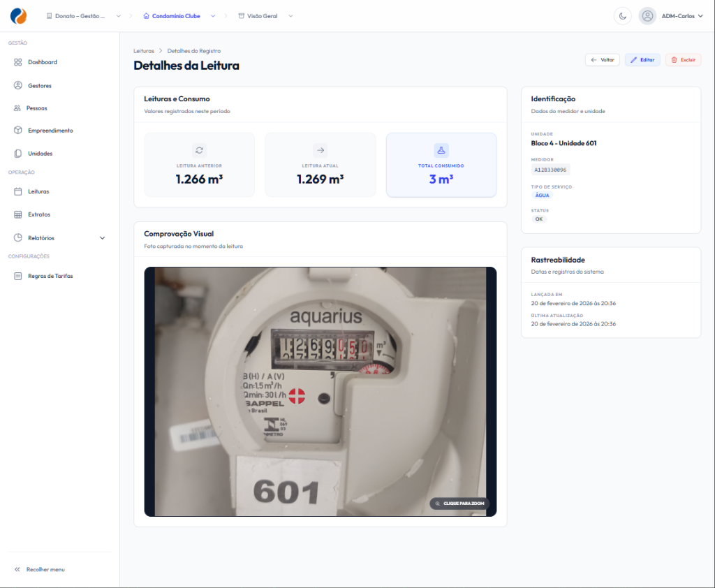Open the Visão Geral dropdown chevron

coord(290,16)
